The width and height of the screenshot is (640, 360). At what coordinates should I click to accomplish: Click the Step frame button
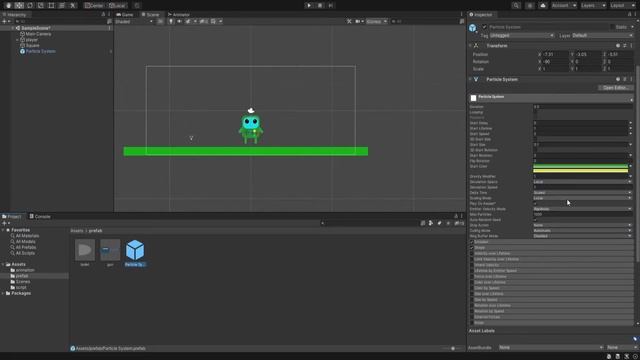coord(331,5)
